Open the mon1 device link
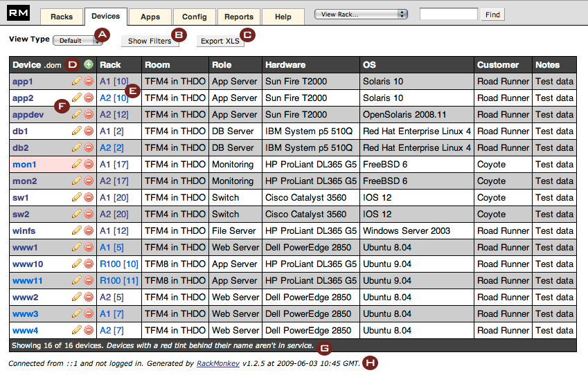The height and width of the screenshot is (375, 588). pos(24,165)
